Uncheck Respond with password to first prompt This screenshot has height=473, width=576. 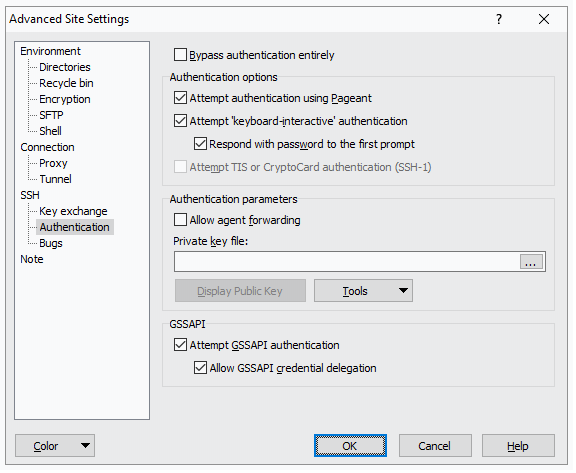click(200, 144)
